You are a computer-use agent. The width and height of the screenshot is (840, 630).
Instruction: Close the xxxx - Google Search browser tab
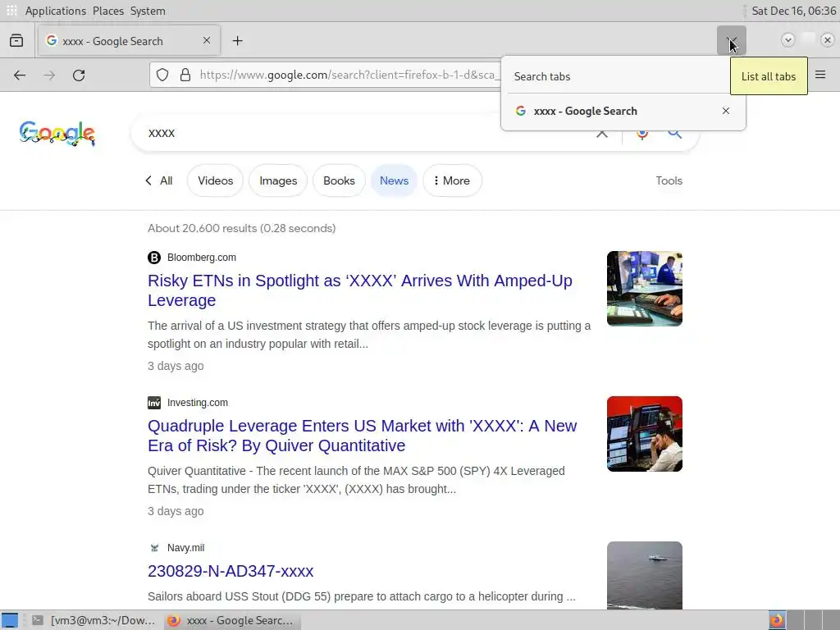click(207, 40)
